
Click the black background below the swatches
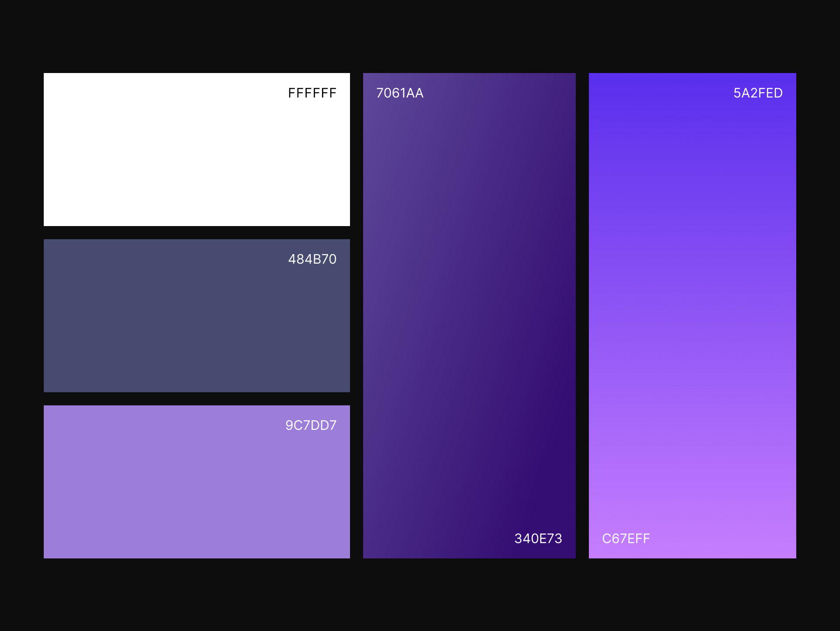point(420,595)
